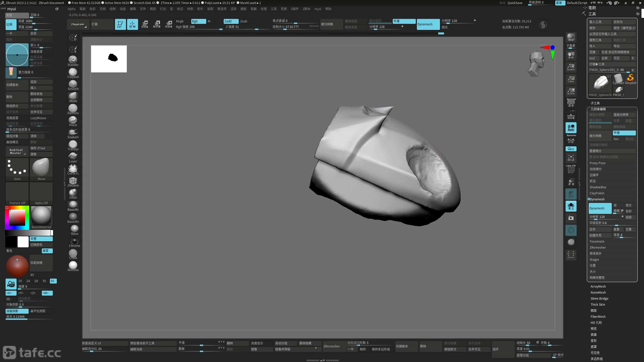Click the large Dynamesh button in toolbar
This screenshot has width=644, height=362.
coord(428,24)
